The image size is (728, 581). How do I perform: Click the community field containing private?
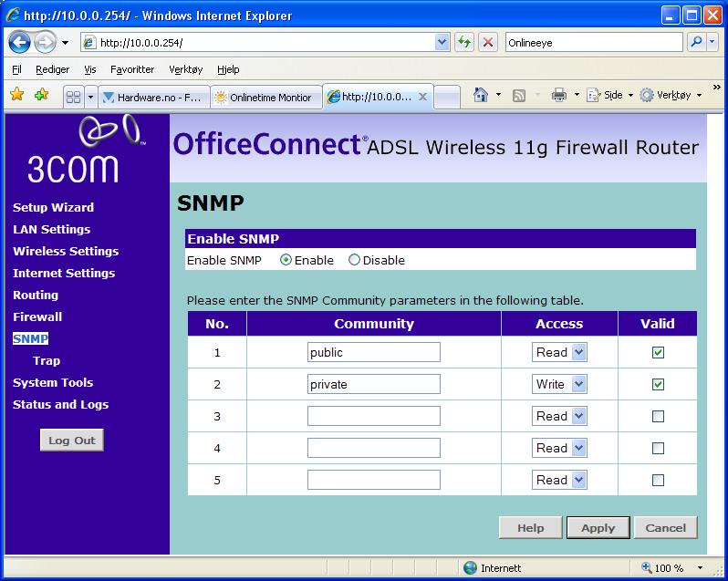pos(374,384)
